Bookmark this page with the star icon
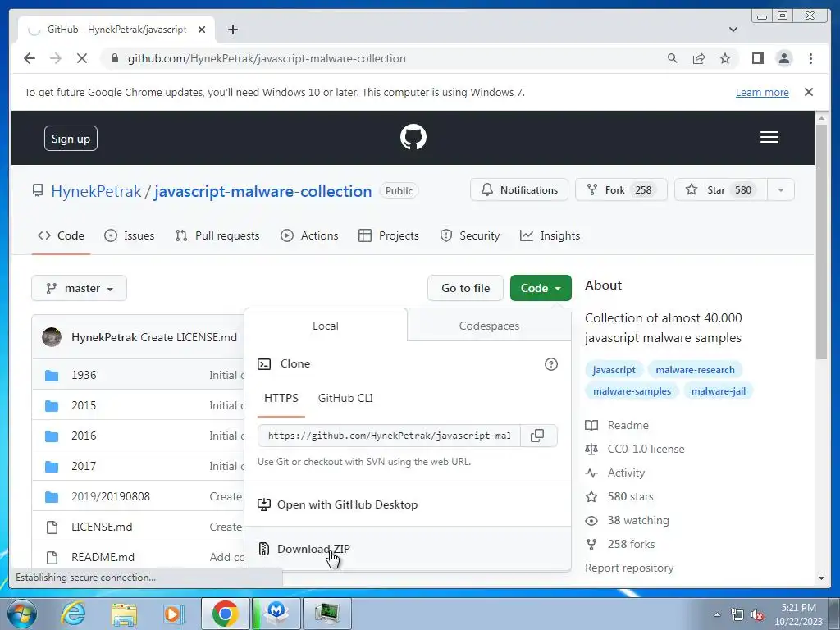 [725, 58]
